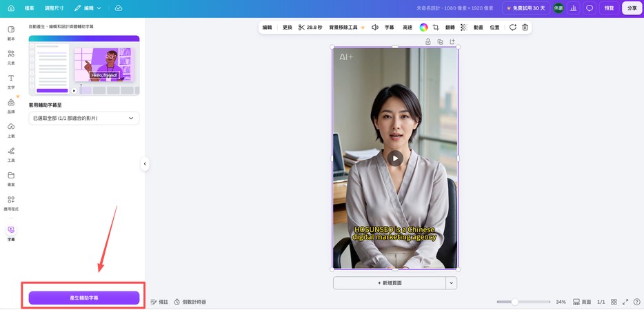644x310 pixels.
Task: Open the 範本 (Templates) sidebar panel
Action: click(11, 33)
